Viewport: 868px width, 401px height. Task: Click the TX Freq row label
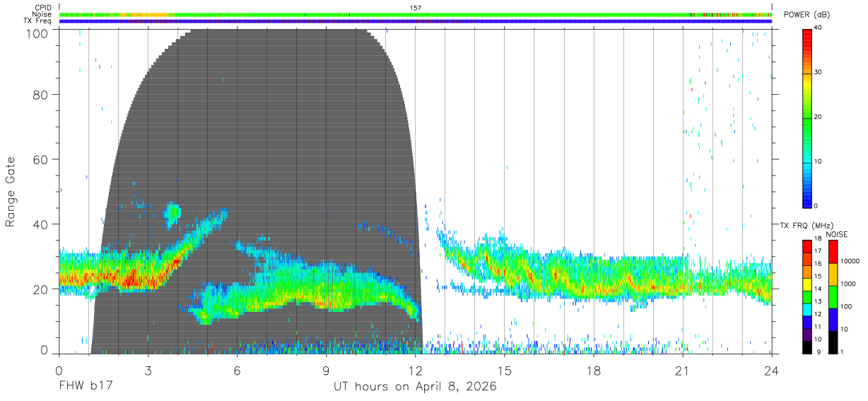(x=38, y=21)
